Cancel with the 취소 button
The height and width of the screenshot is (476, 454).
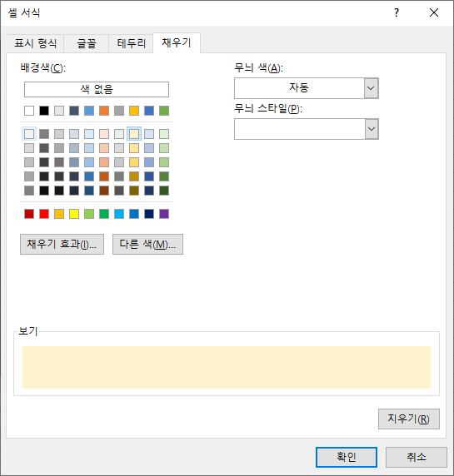(x=417, y=457)
